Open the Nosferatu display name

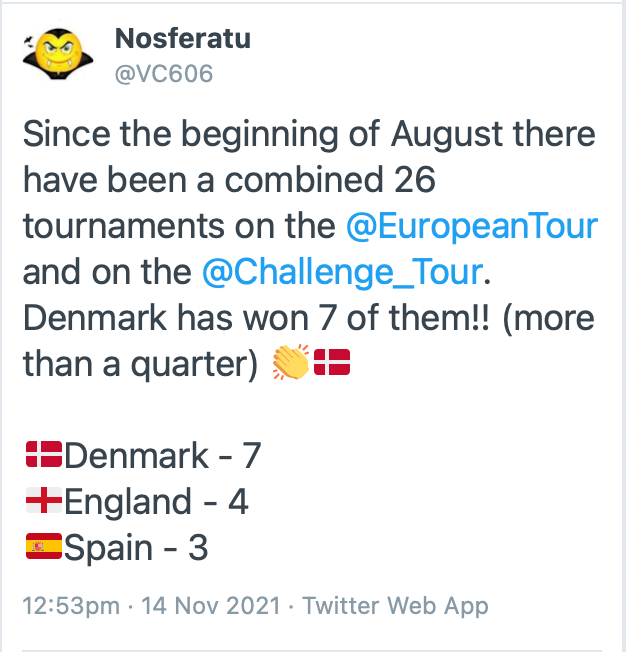(x=183, y=38)
